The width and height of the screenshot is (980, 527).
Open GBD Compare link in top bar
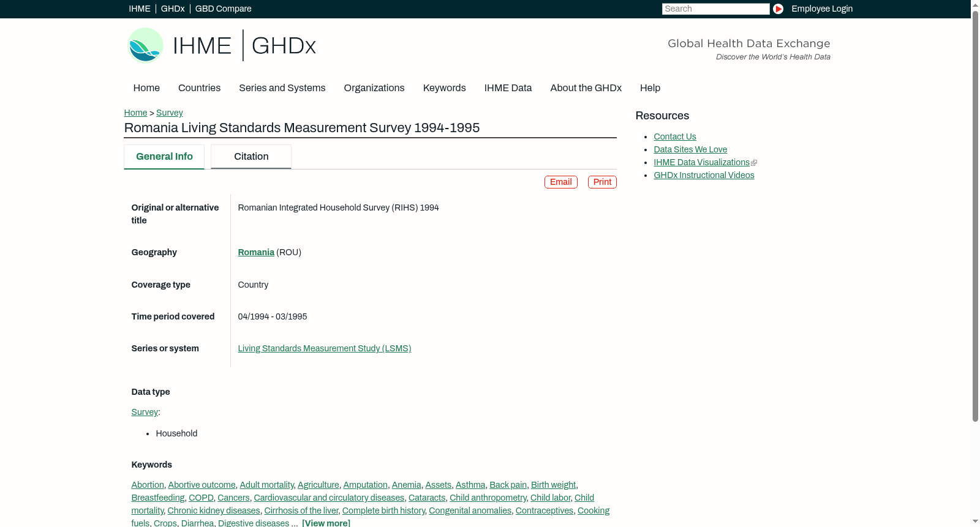click(223, 9)
